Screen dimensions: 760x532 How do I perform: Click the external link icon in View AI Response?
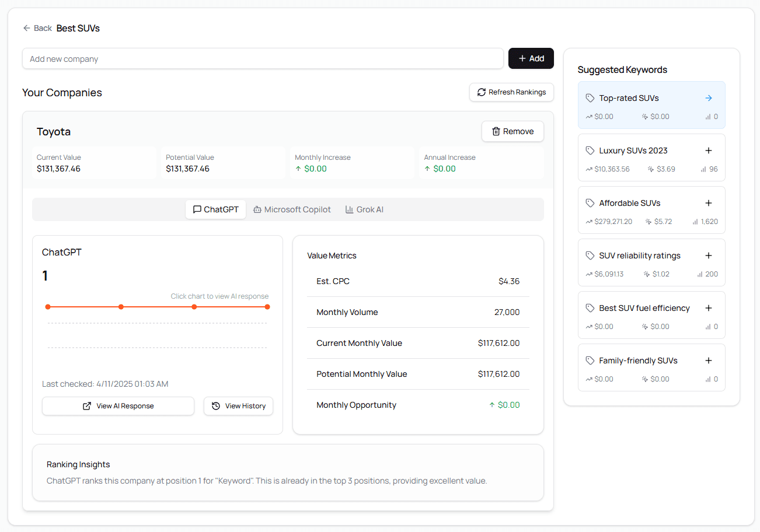pyautogui.click(x=87, y=406)
